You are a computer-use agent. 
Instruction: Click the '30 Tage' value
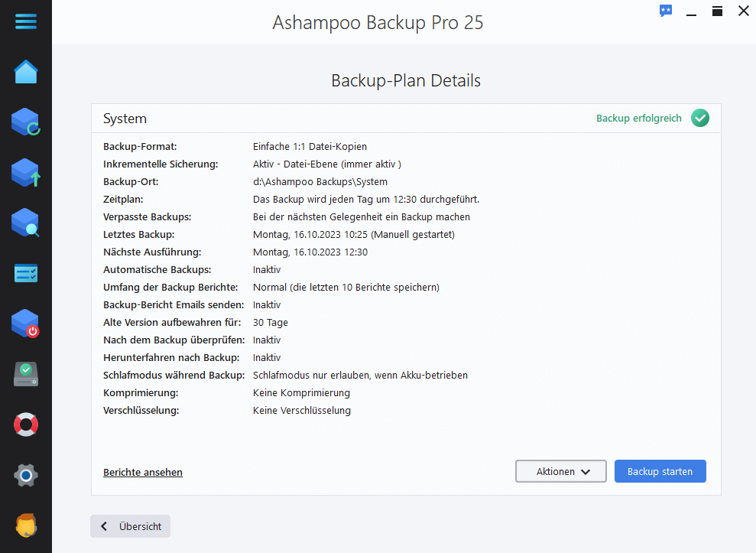pos(271,323)
